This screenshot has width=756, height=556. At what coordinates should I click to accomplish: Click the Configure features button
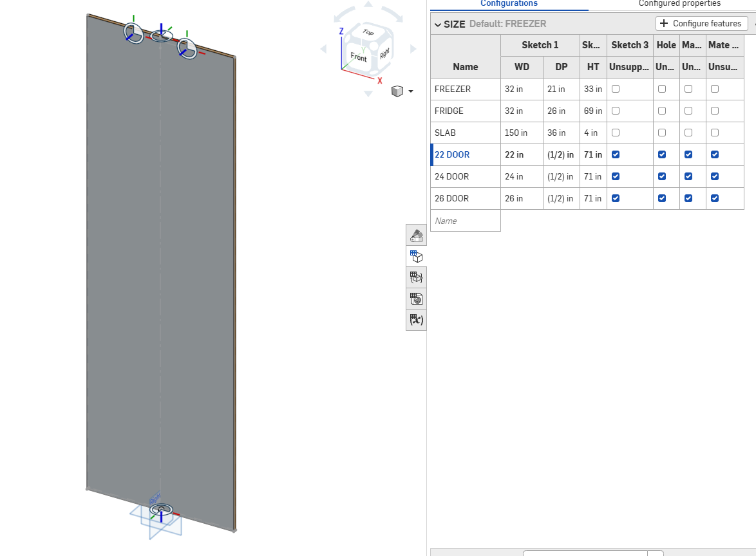(x=701, y=23)
